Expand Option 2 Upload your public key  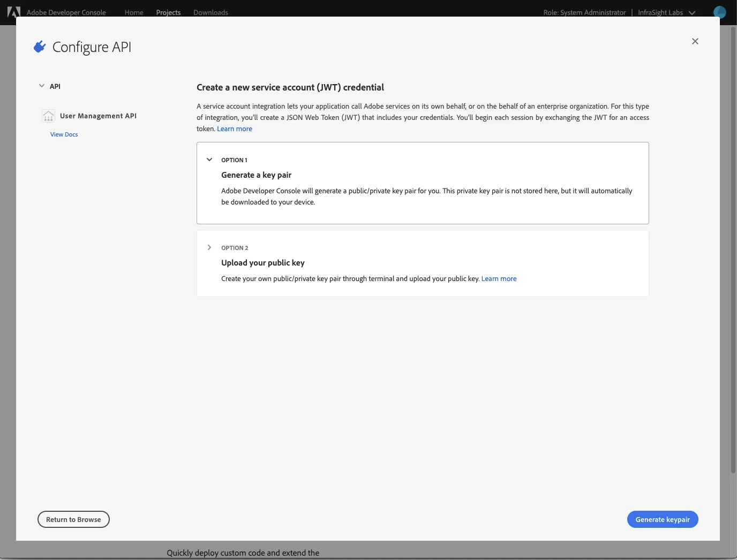click(209, 247)
